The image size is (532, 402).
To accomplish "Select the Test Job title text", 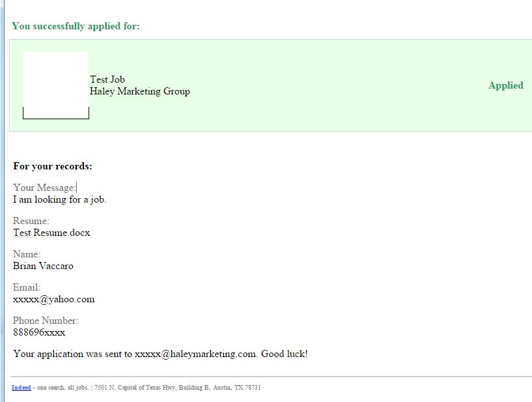I will [x=107, y=79].
